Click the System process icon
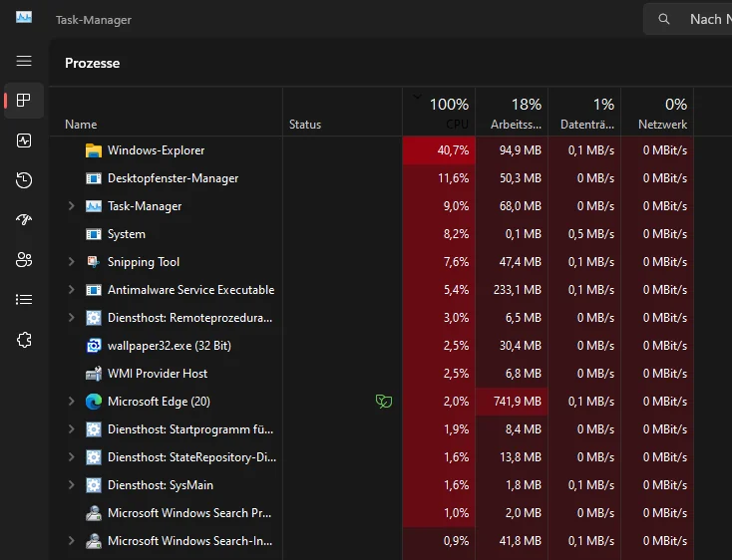This screenshot has width=732, height=560. 94,234
